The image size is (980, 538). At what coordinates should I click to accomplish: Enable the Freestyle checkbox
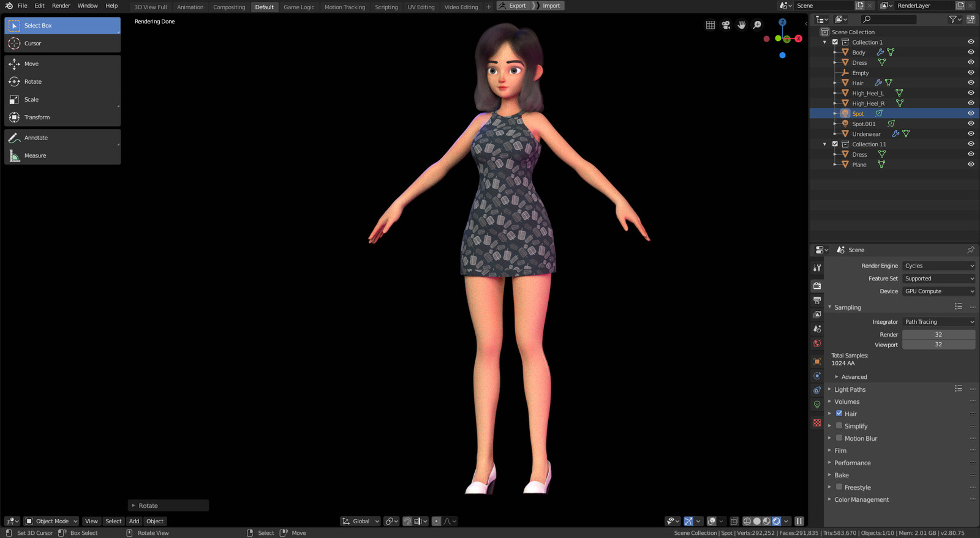(x=839, y=487)
